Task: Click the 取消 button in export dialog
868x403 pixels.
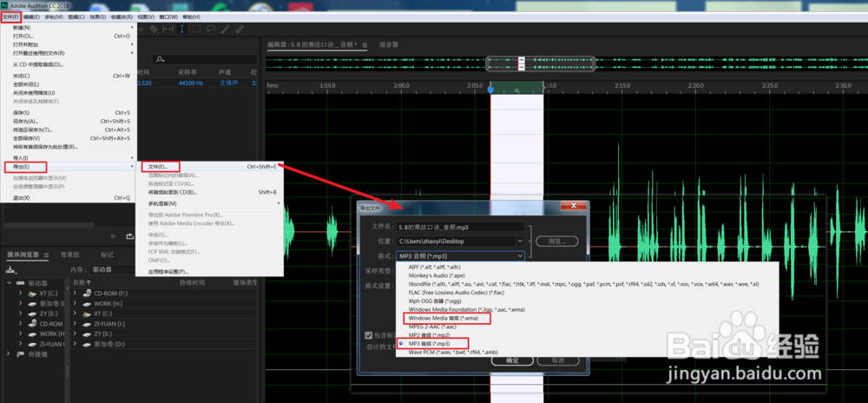Action: 558,360
